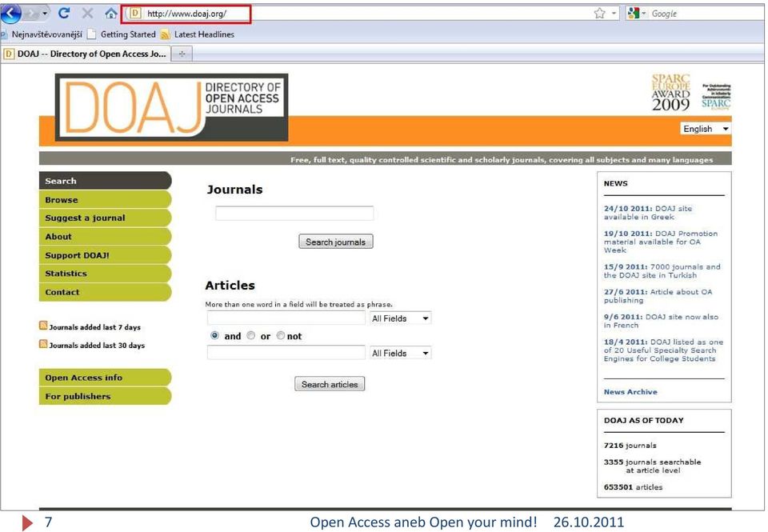Image resolution: width=768 pixels, height=532 pixels.
Task: Go to the browser Home icon
Action: pos(111,14)
